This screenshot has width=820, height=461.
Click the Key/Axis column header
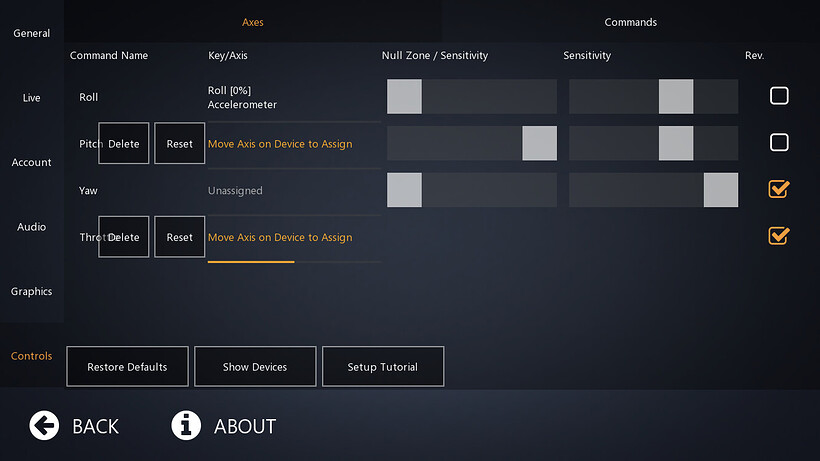(x=227, y=55)
